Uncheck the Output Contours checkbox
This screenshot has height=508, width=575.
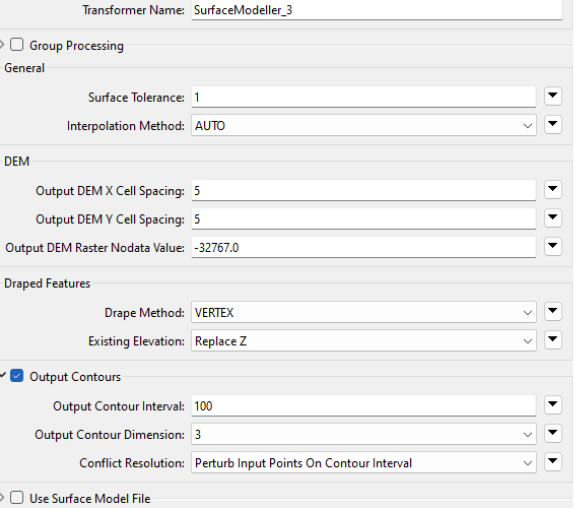tap(17, 376)
